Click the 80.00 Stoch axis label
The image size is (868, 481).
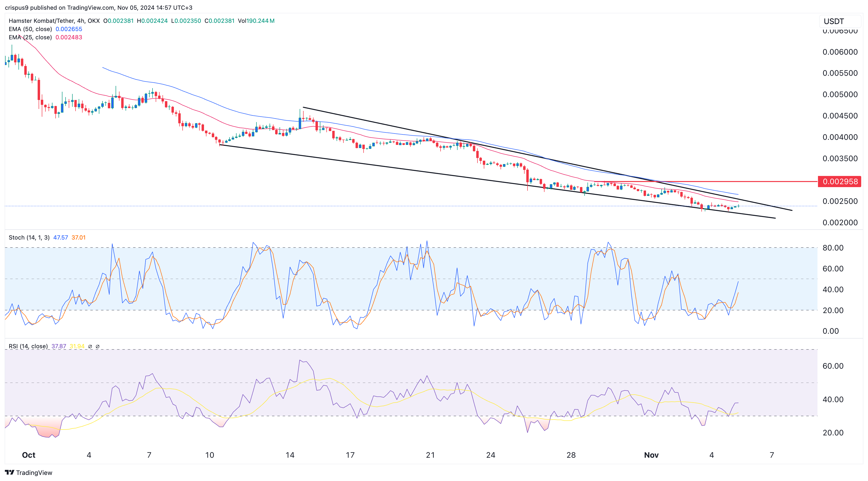tap(833, 248)
